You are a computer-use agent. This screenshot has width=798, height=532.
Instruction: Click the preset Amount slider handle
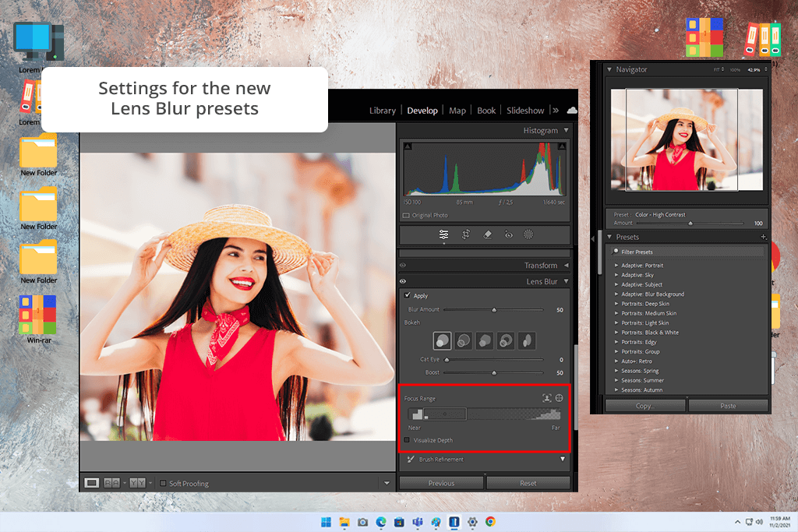[x=690, y=224]
